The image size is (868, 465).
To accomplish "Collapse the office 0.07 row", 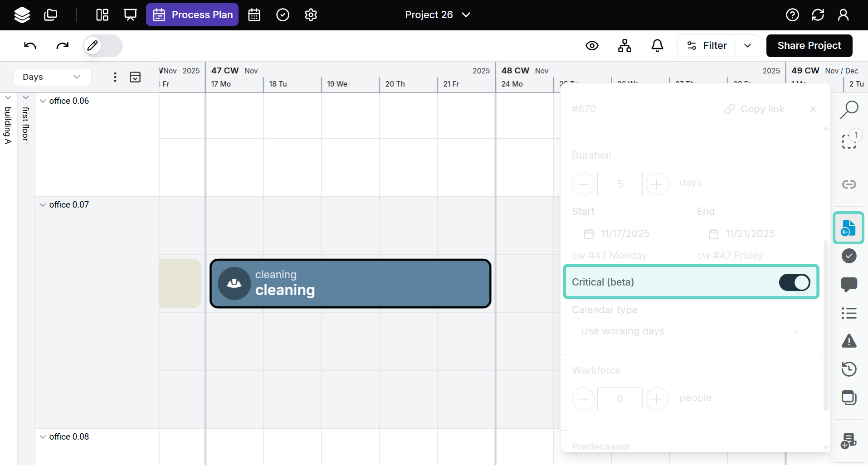I will (43, 205).
